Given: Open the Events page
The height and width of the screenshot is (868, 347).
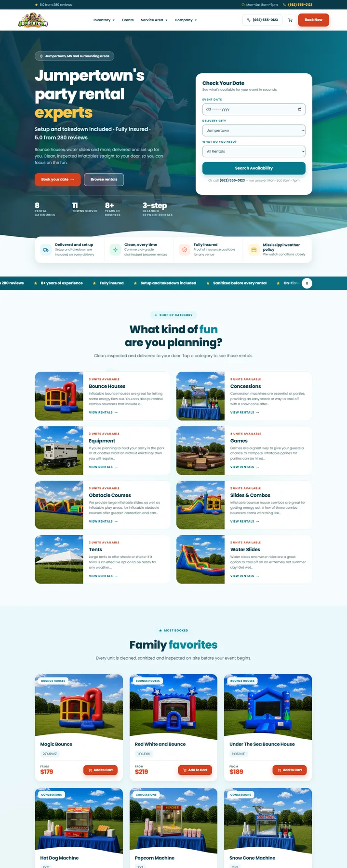Looking at the screenshot, I should pos(128,20).
